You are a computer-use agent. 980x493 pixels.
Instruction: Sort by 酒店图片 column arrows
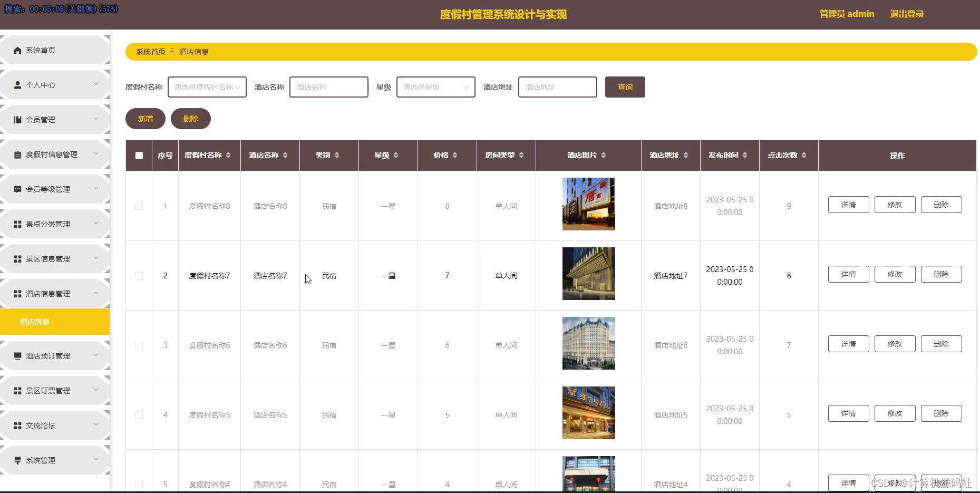pos(604,155)
